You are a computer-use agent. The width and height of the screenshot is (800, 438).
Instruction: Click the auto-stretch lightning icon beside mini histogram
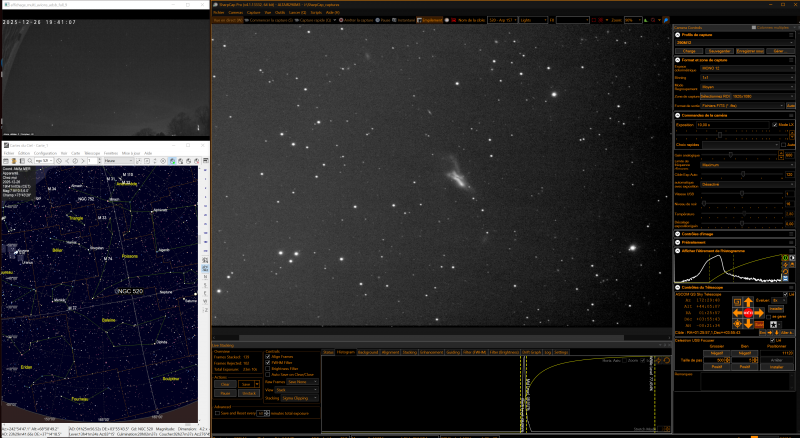click(785, 264)
